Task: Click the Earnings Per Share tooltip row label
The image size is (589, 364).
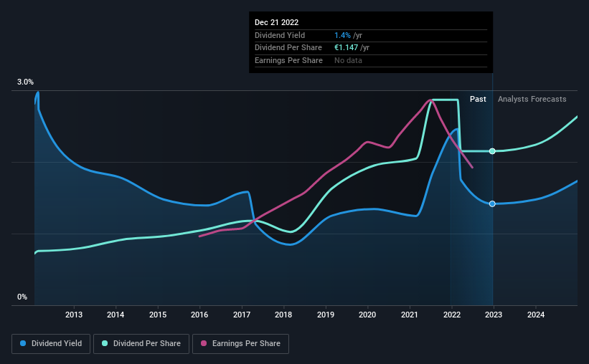Action: [288, 60]
